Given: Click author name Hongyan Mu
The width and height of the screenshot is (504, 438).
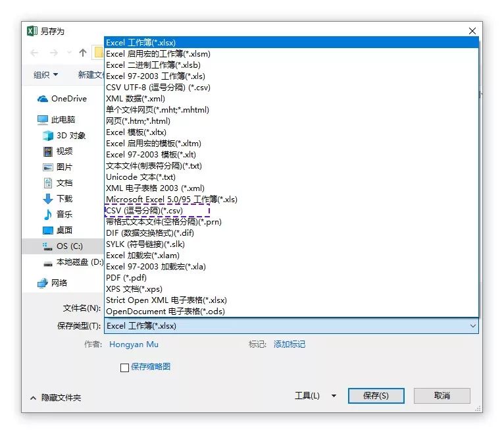Looking at the screenshot, I should [x=134, y=344].
